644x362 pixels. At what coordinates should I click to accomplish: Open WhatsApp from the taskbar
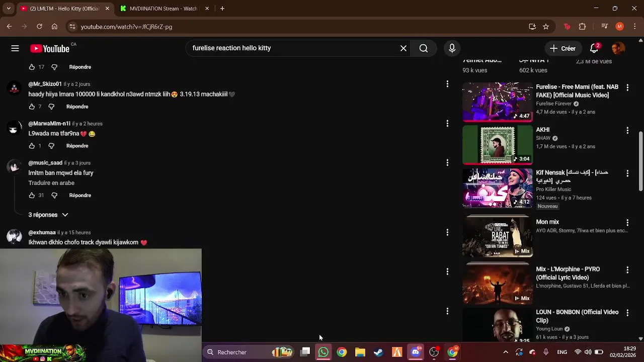pyautogui.click(x=323, y=352)
